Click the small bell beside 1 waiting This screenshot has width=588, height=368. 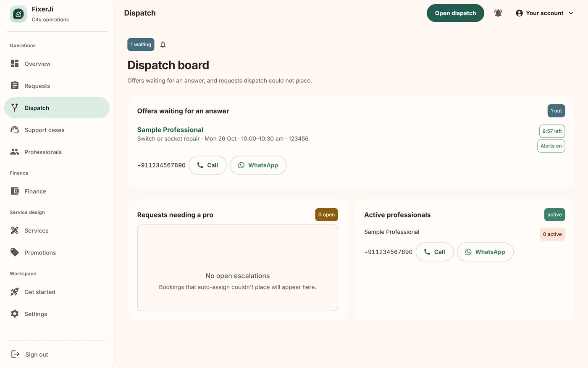(163, 45)
